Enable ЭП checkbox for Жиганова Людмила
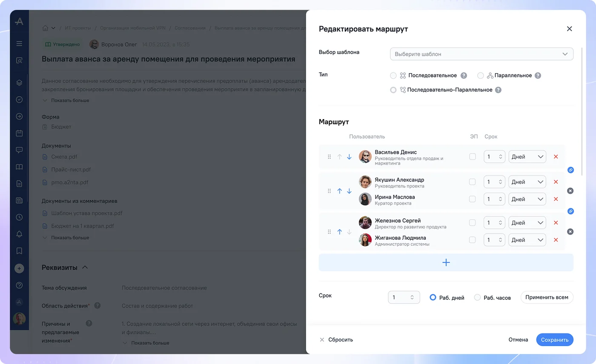Image resolution: width=596 pixels, height=364 pixels. pos(473,240)
